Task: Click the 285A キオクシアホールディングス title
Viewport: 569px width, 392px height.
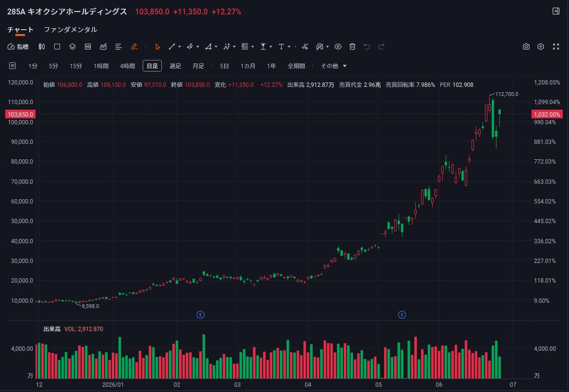Action: pos(67,12)
